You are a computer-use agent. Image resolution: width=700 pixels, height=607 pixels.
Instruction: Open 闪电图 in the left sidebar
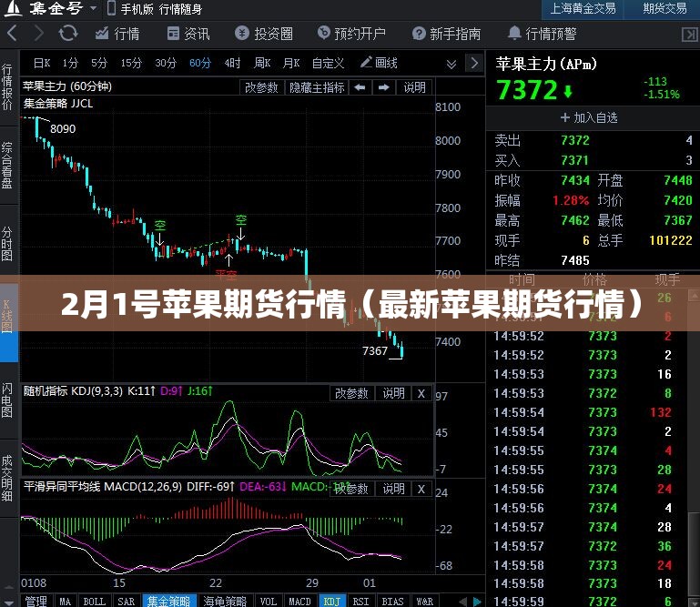7,400
